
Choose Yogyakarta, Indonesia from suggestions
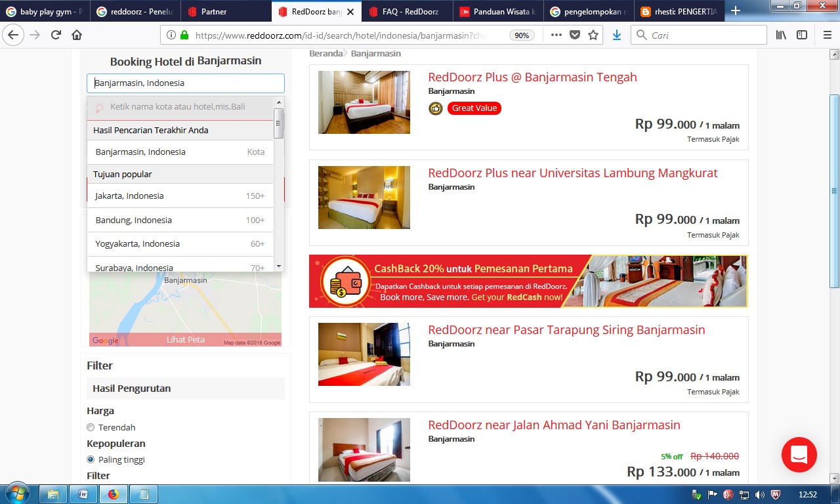(180, 244)
